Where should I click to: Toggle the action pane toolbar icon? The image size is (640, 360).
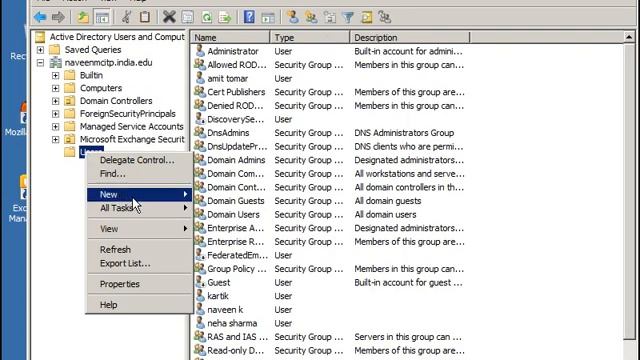[x=268, y=17]
